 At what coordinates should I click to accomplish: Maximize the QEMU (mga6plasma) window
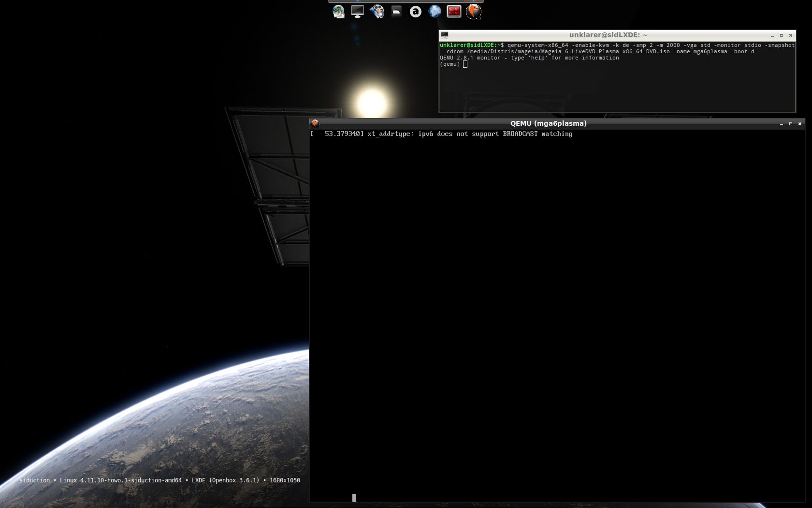point(791,124)
